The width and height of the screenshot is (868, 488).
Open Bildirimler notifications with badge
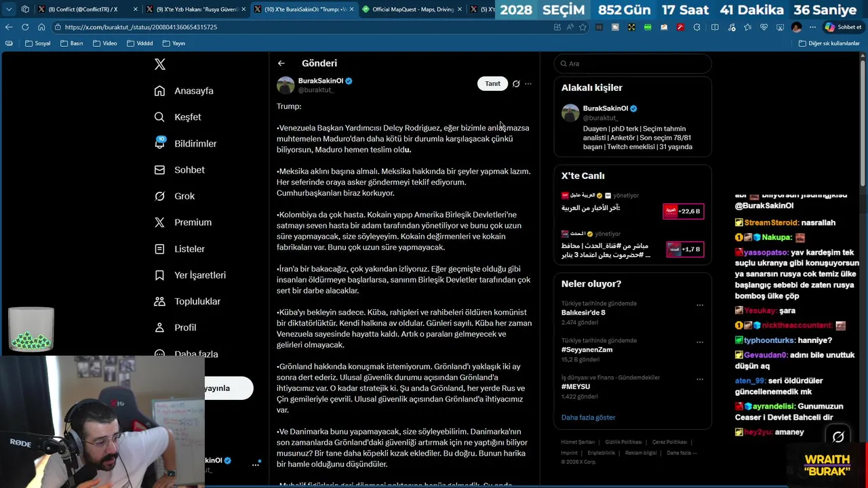coord(185,144)
